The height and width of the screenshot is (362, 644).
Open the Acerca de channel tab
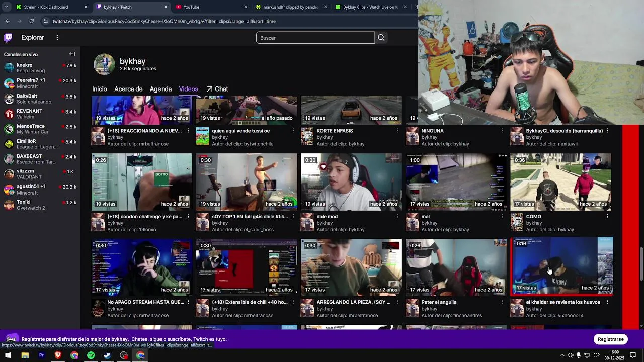pyautogui.click(x=128, y=89)
